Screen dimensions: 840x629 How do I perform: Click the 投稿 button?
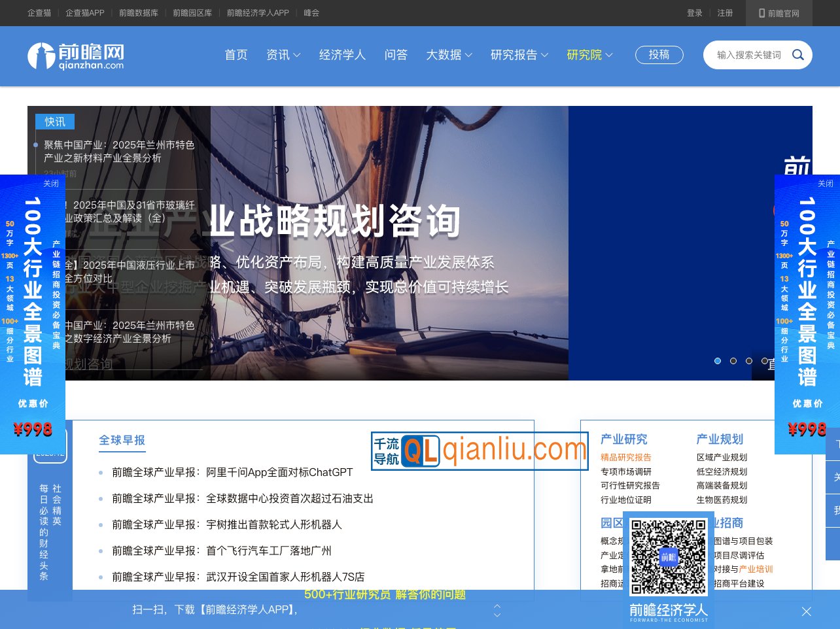[x=659, y=55]
